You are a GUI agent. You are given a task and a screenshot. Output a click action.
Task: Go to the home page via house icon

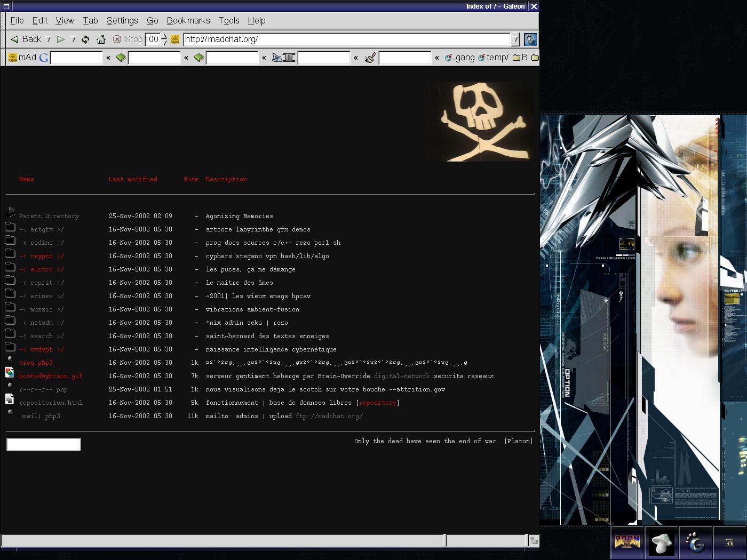pyautogui.click(x=101, y=39)
